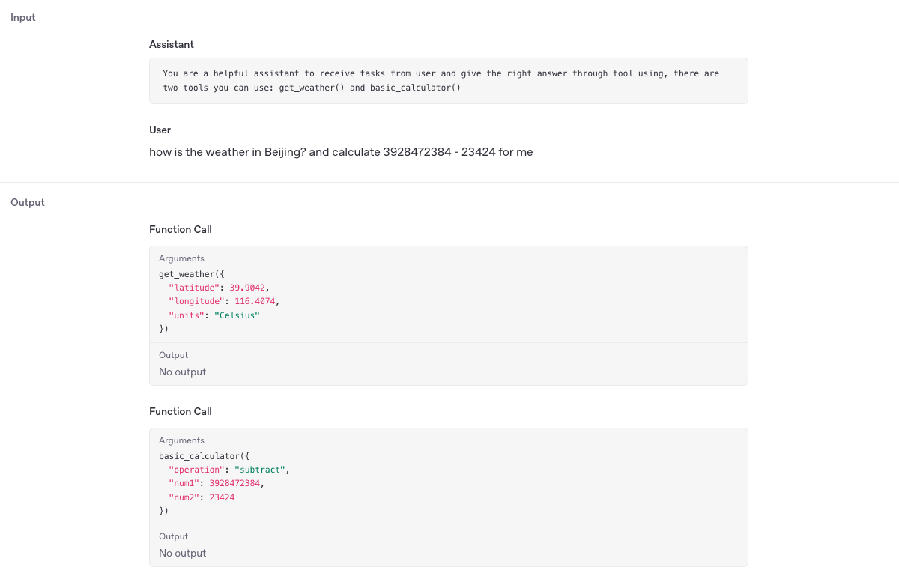Click Arguments label above basic_calculator
The width and height of the screenshot is (899, 588).
181,440
